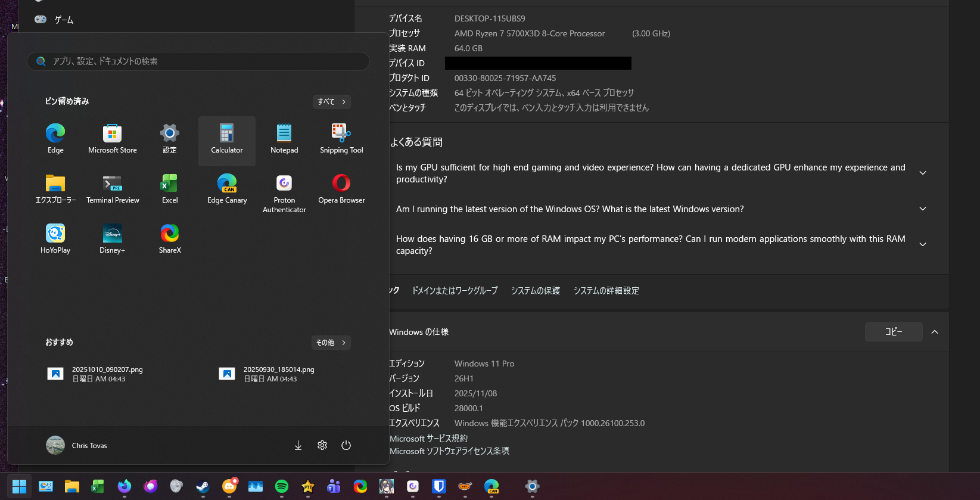Click the AMD Ryzen 7 5700X3D processor text

(x=530, y=33)
